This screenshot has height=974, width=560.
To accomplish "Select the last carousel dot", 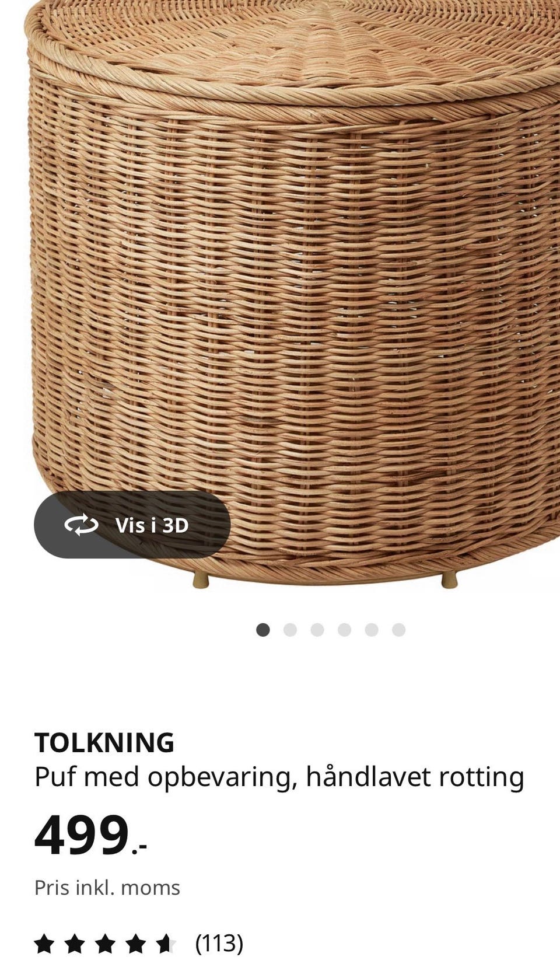I will point(398,630).
